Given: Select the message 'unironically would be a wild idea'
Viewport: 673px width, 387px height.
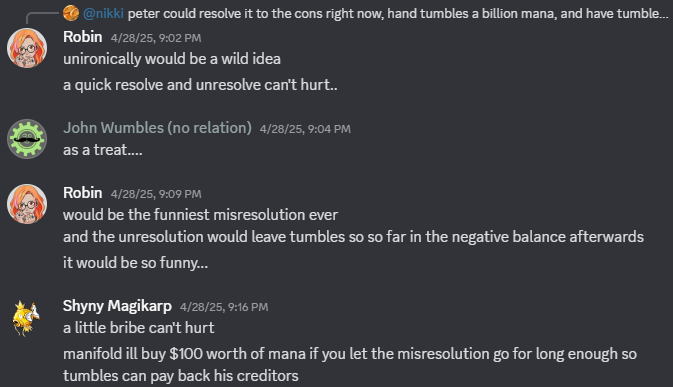Looking at the screenshot, I should point(172,59).
